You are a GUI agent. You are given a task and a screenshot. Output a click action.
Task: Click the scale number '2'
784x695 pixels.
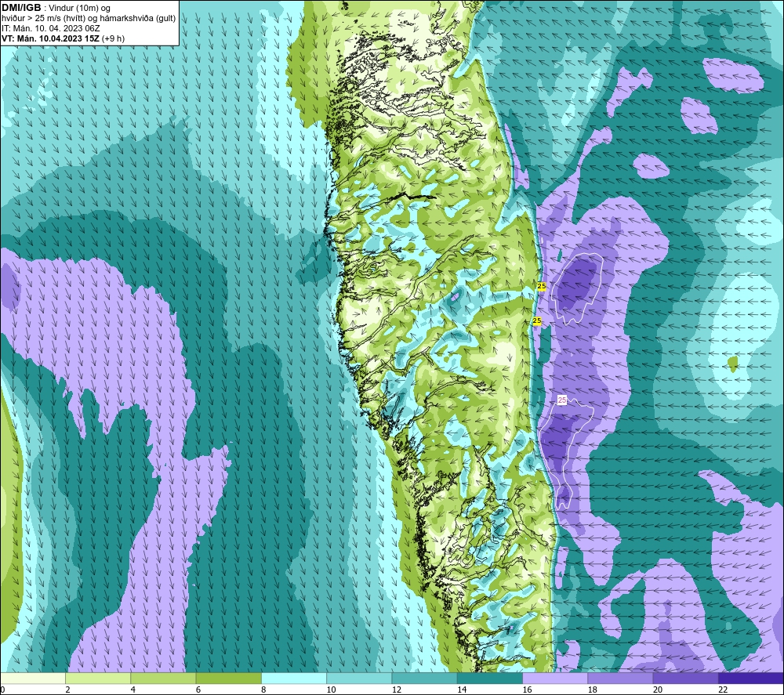point(67,690)
